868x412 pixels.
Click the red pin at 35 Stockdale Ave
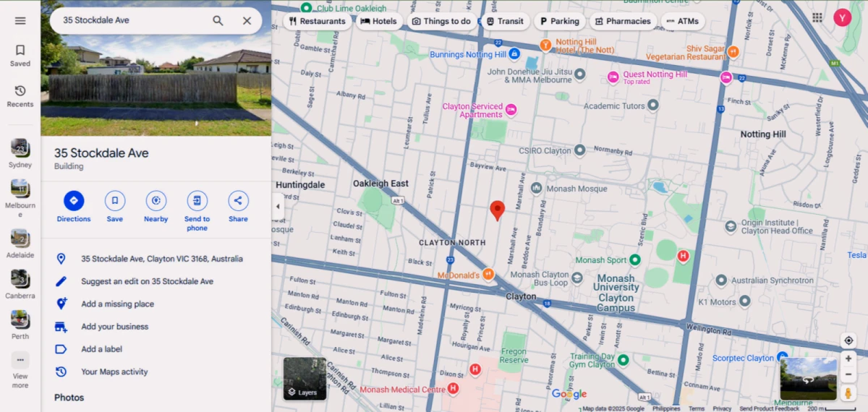coord(497,210)
